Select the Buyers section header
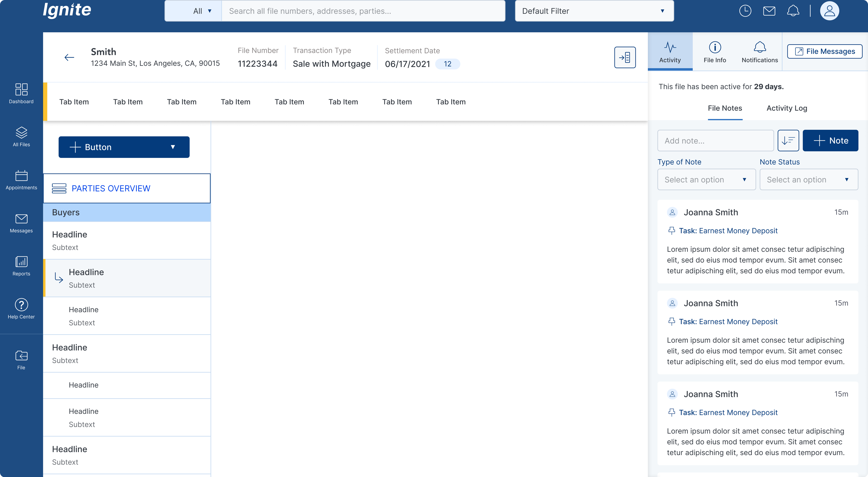 (x=127, y=213)
